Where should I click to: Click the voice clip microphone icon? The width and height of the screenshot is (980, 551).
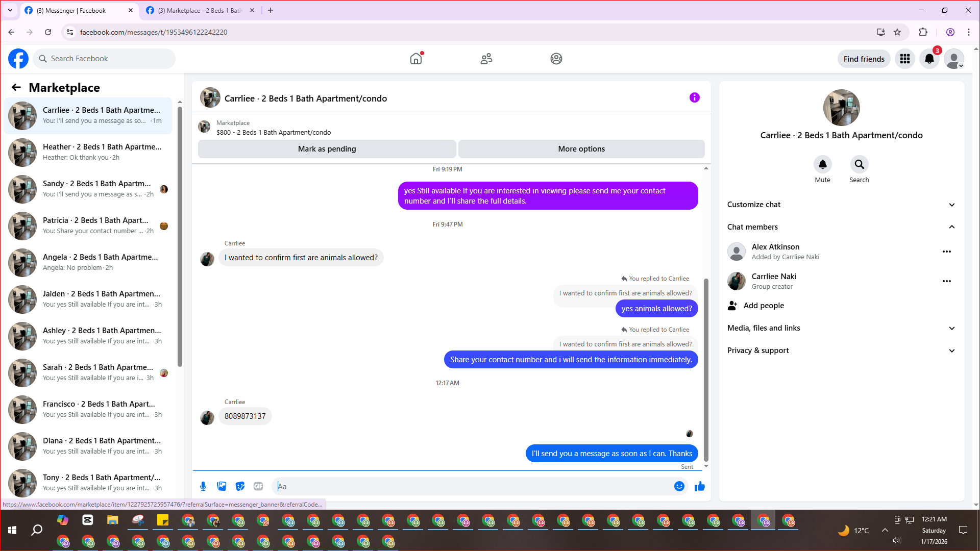203,486
